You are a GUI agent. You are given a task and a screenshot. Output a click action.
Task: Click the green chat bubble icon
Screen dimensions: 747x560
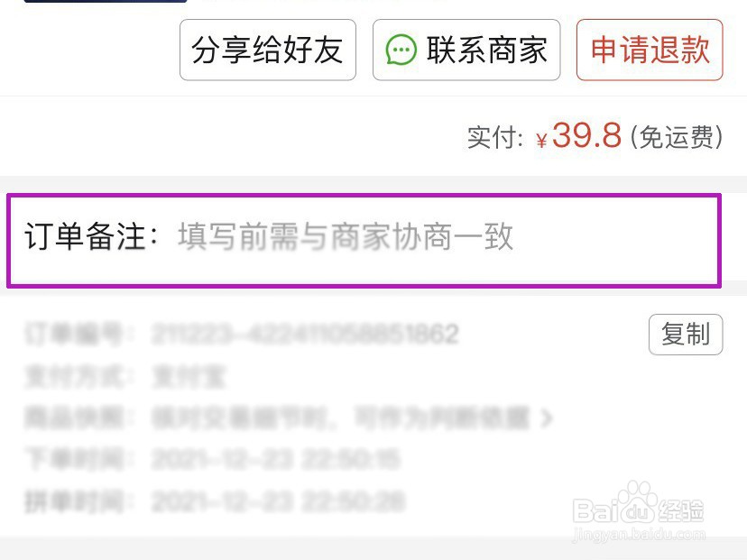point(401,50)
